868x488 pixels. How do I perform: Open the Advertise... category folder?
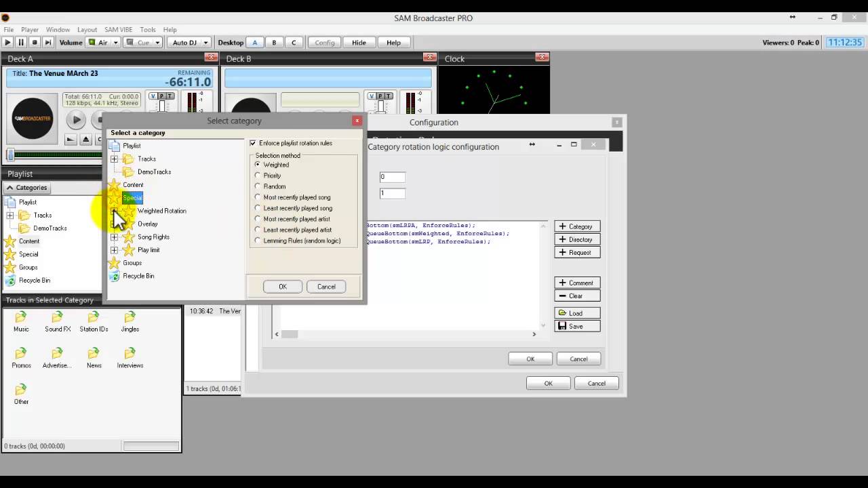pyautogui.click(x=57, y=358)
